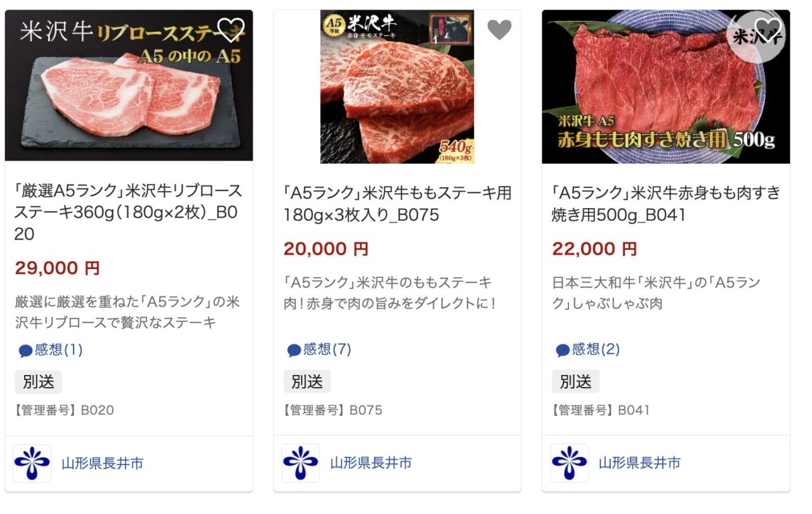Open reviews 感想(1) for rib roast steak
Screen dimensions: 812x514
[x=51, y=350]
